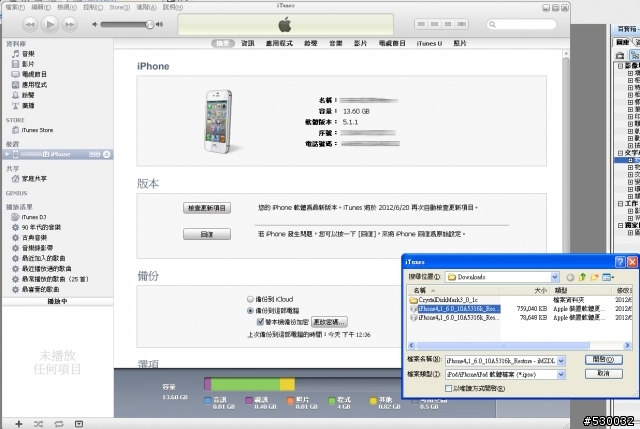The height and width of the screenshot is (429, 640).
Task: Click show artwork viewer icon at bottom
Action: point(79,424)
